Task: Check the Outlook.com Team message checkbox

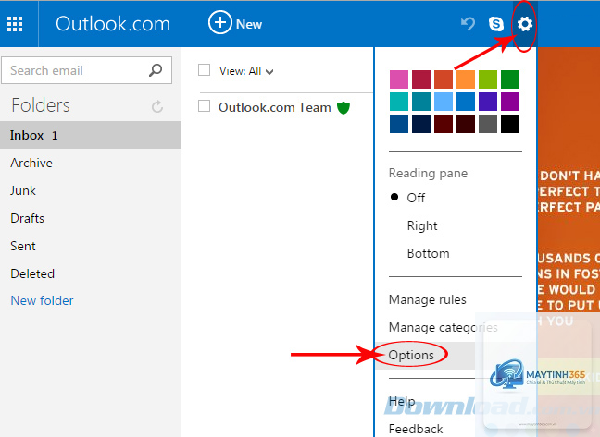Action: [204, 106]
